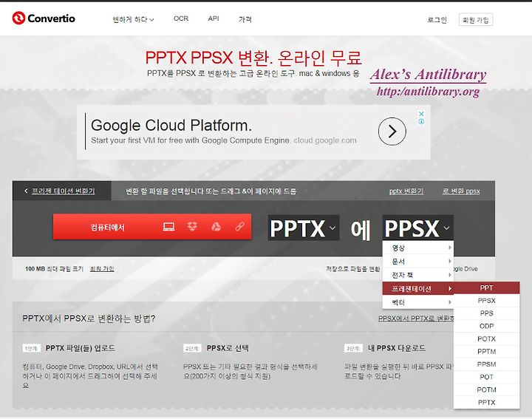Upload from Dropbox icon
532x419 pixels.
[x=192, y=227]
